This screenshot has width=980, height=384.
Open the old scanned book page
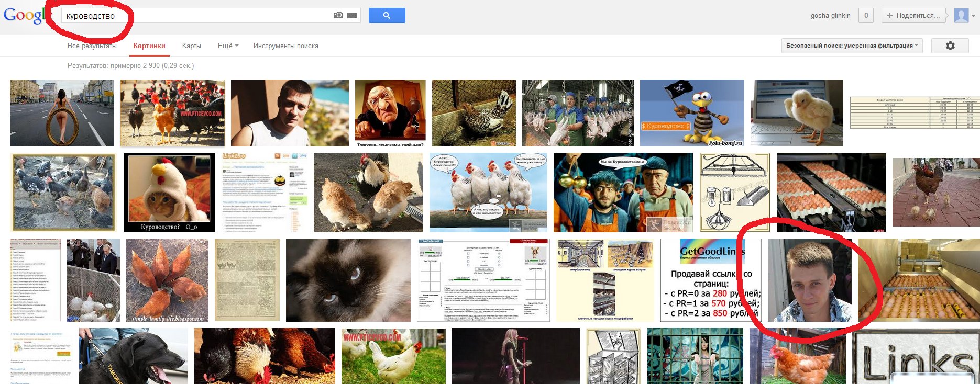click(x=247, y=280)
